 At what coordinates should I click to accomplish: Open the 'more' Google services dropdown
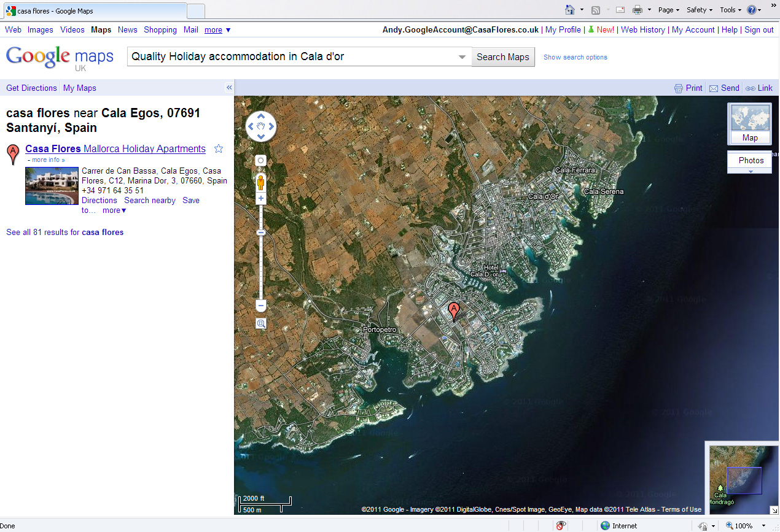(217, 29)
